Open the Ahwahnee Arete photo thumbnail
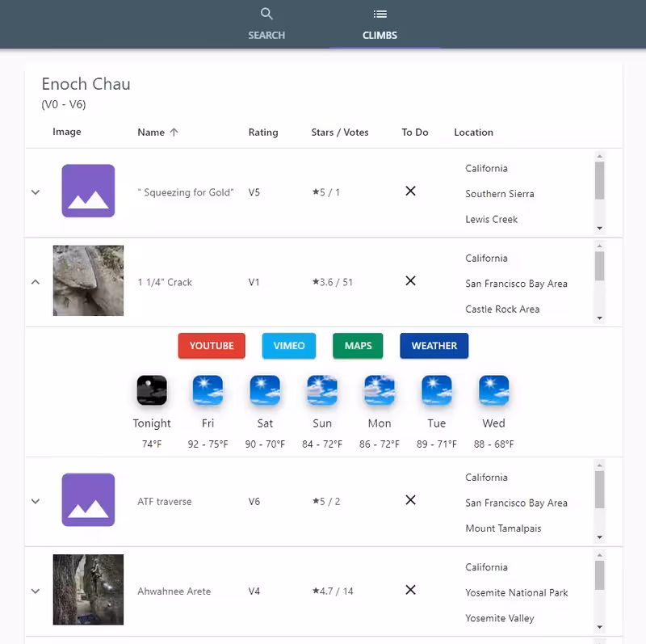 [x=88, y=590]
